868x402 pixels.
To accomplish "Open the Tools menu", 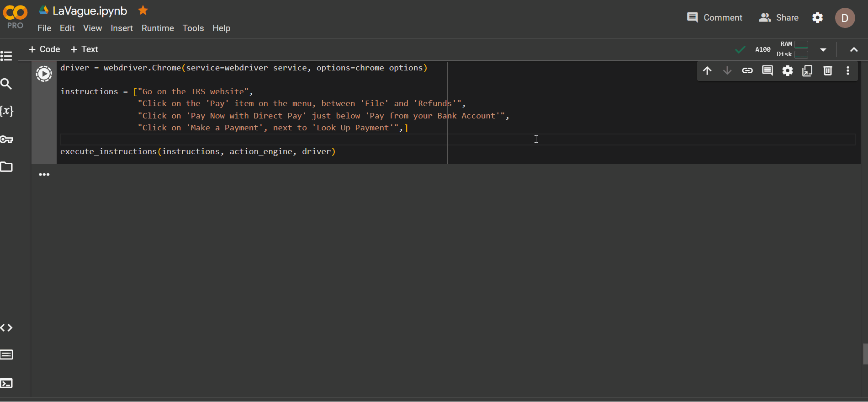I will coord(193,28).
